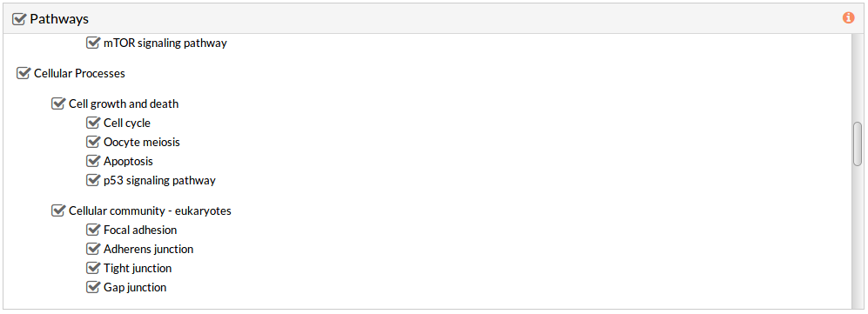Toggle the Tight junction checkbox
868x314 pixels.
[x=93, y=268]
